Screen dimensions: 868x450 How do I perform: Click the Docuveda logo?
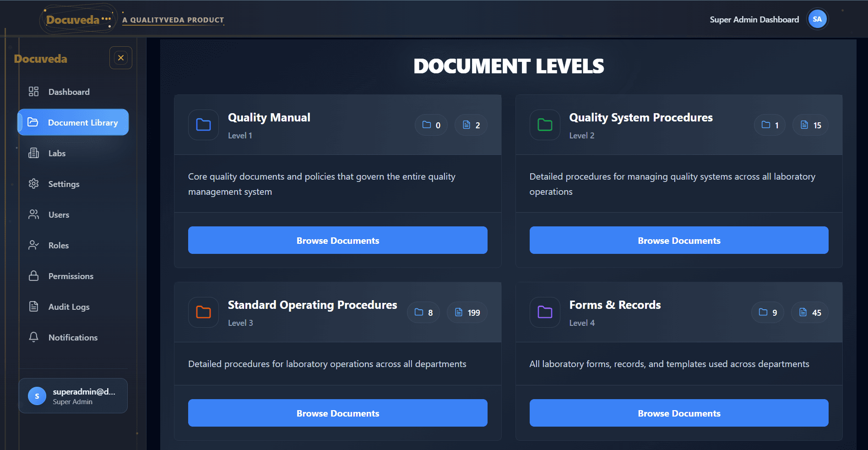(72, 19)
